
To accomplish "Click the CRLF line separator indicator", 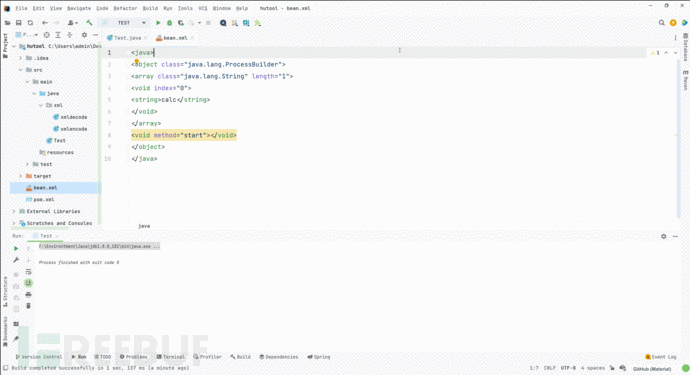I will (550, 368).
